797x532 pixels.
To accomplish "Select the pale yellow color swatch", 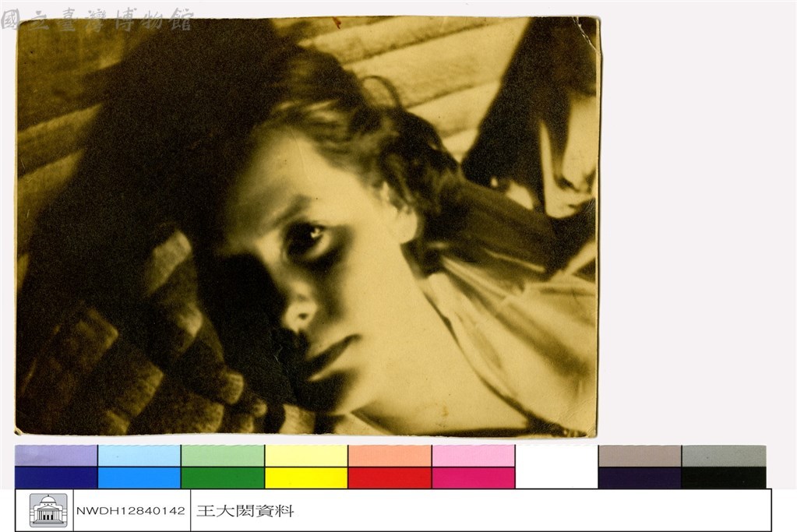I will 306,456.
